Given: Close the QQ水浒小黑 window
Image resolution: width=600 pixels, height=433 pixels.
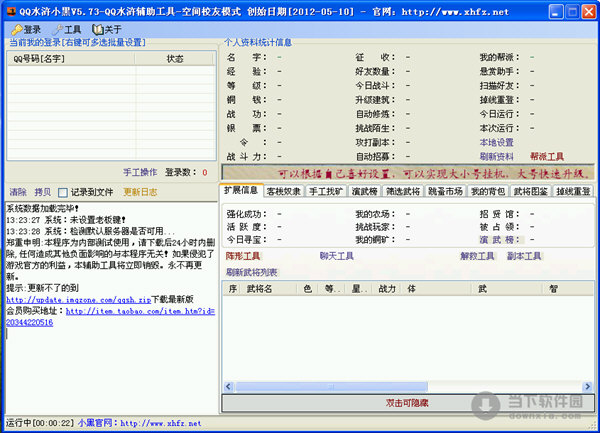Looking at the screenshot, I should click(589, 12).
